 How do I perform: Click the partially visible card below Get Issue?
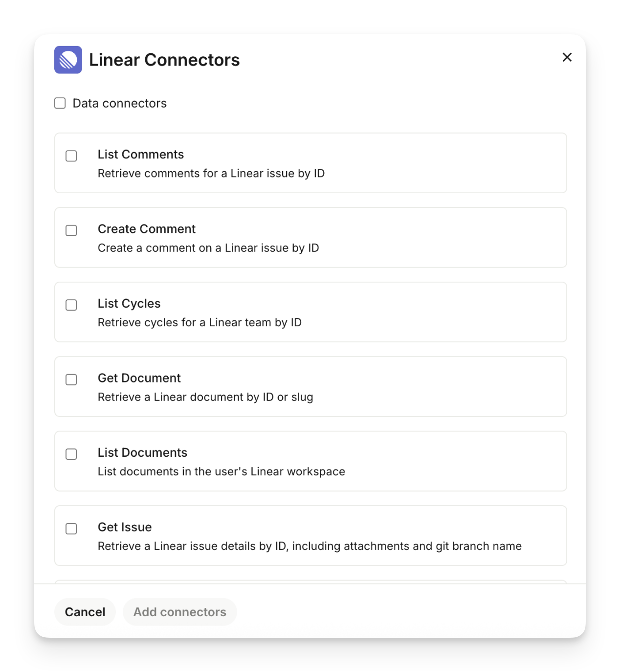(310, 581)
